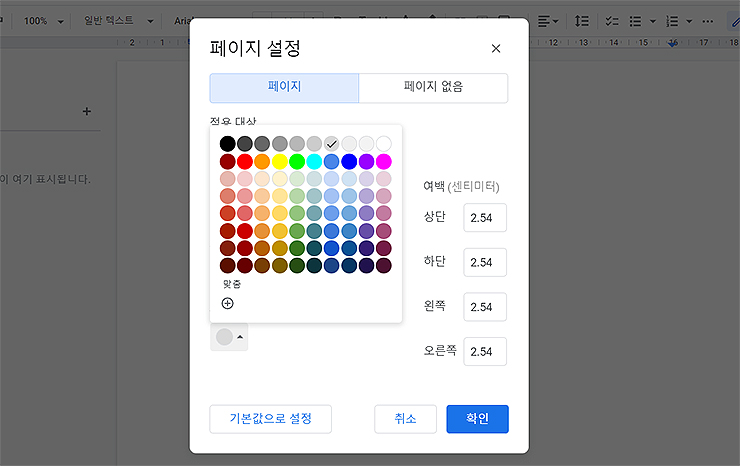Pick the bright orange color swatch

[x=262, y=161]
